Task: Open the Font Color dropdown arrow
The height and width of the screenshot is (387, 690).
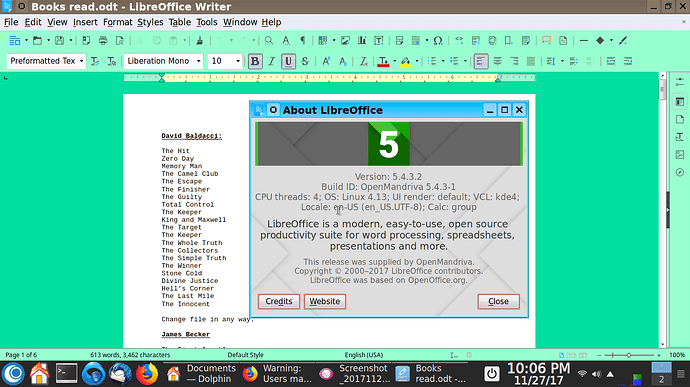Action: [x=394, y=61]
